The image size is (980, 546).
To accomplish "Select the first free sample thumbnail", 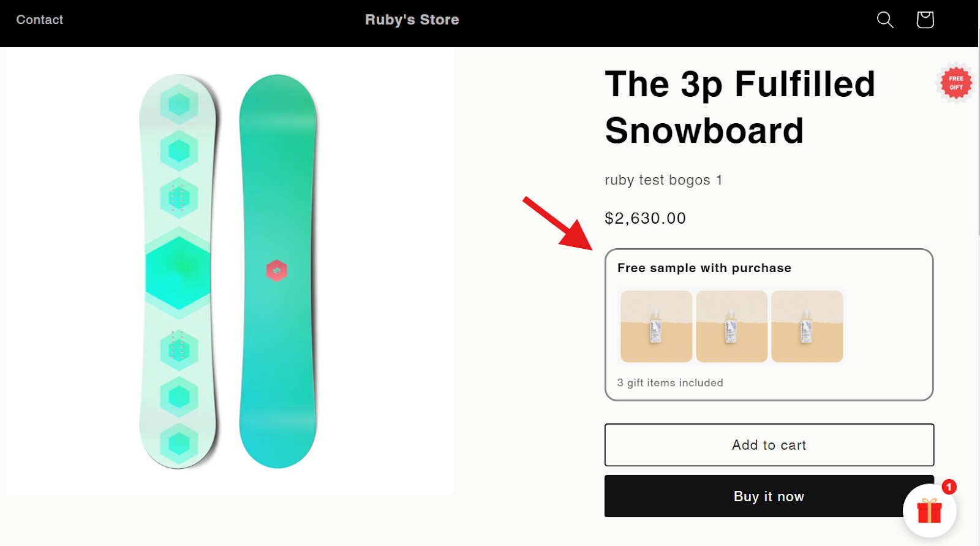I will pos(656,327).
